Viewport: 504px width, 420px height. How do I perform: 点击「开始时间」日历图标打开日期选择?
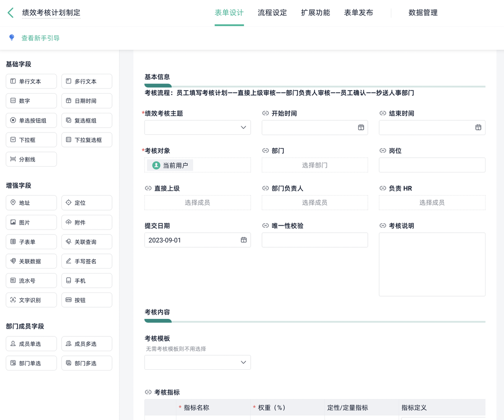click(x=361, y=128)
